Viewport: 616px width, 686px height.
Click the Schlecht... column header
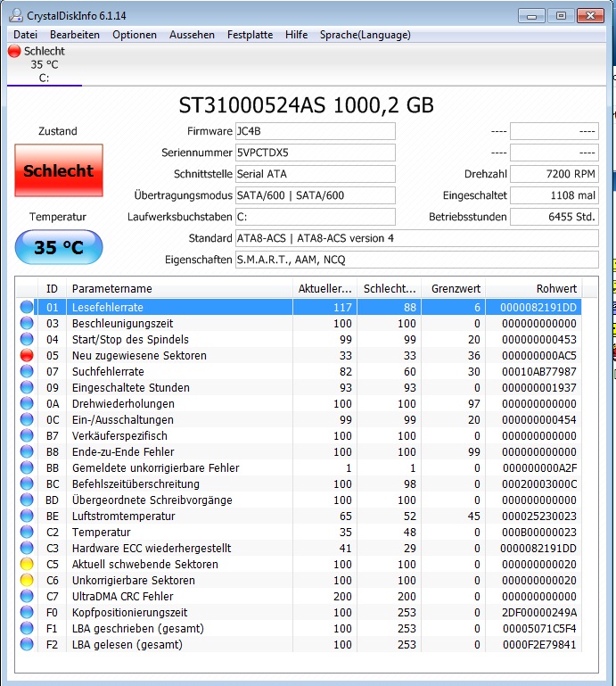coord(389,289)
